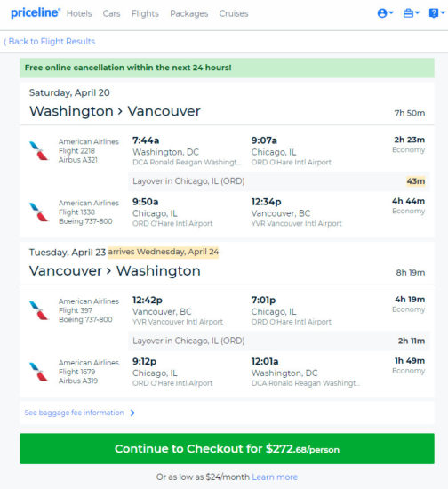Click the American Airlines logo for Flight 397
448x489 pixels.
[x=38, y=310]
